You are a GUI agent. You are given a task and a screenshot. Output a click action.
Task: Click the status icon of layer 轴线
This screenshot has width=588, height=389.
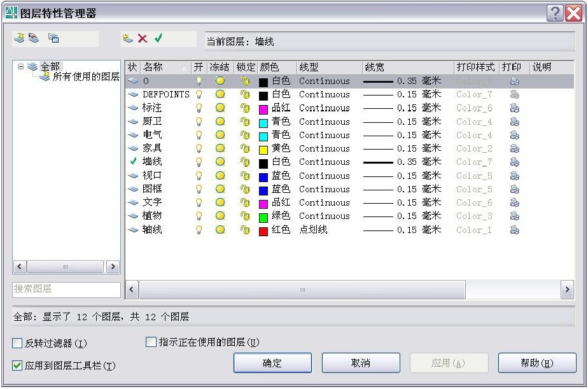pyautogui.click(x=133, y=230)
